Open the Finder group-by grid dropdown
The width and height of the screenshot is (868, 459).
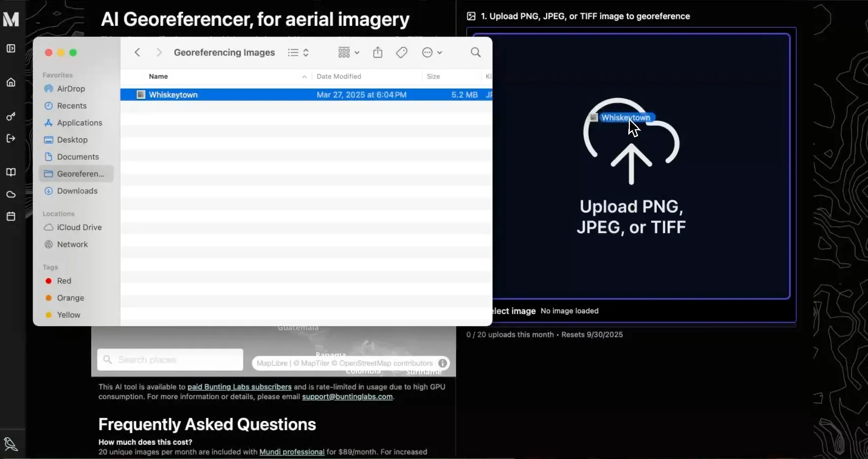tap(349, 52)
